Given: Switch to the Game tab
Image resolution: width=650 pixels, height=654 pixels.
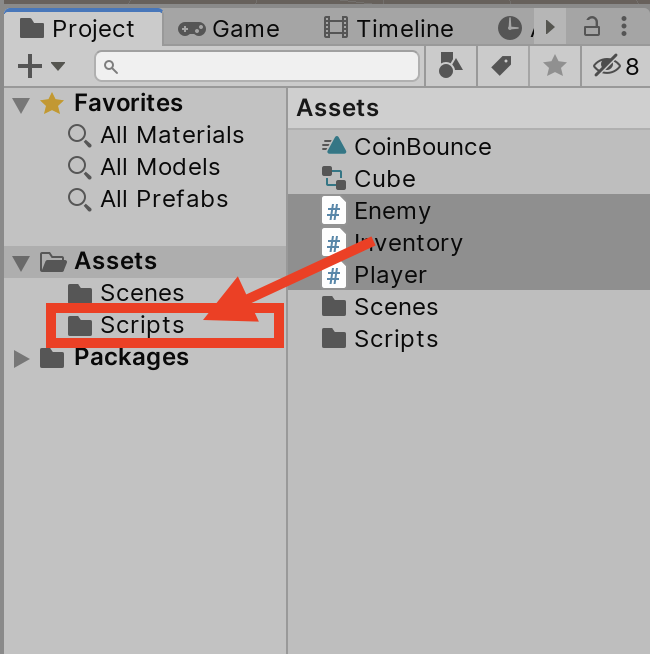Looking at the screenshot, I should pyautogui.click(x=229, y=29).
